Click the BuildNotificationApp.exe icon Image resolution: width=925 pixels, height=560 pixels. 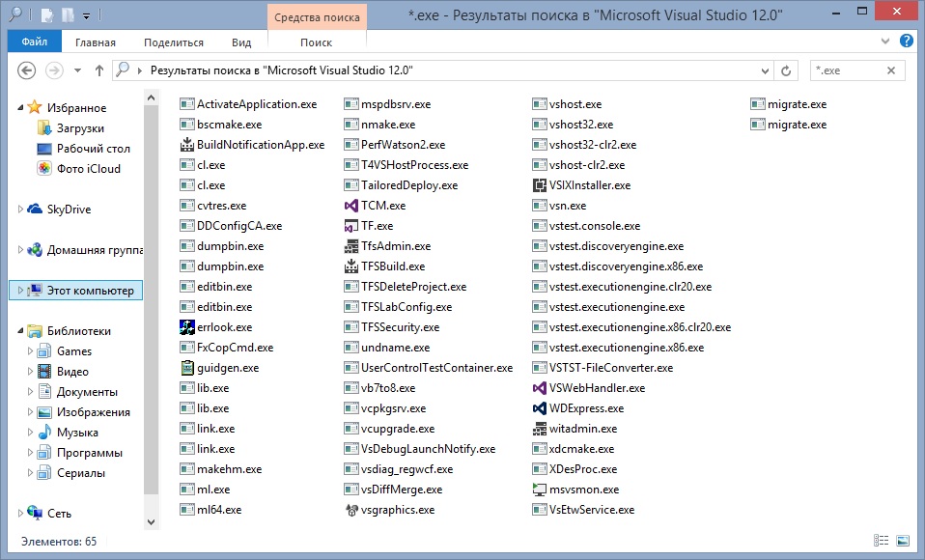pos(187,145)
